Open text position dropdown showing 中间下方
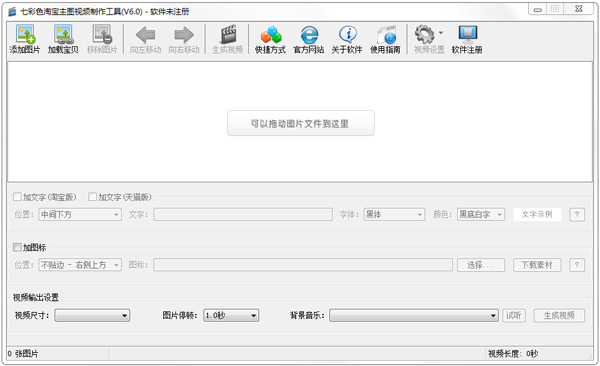Viewport: 600px width, 366px height. click(x=80, y=214)
